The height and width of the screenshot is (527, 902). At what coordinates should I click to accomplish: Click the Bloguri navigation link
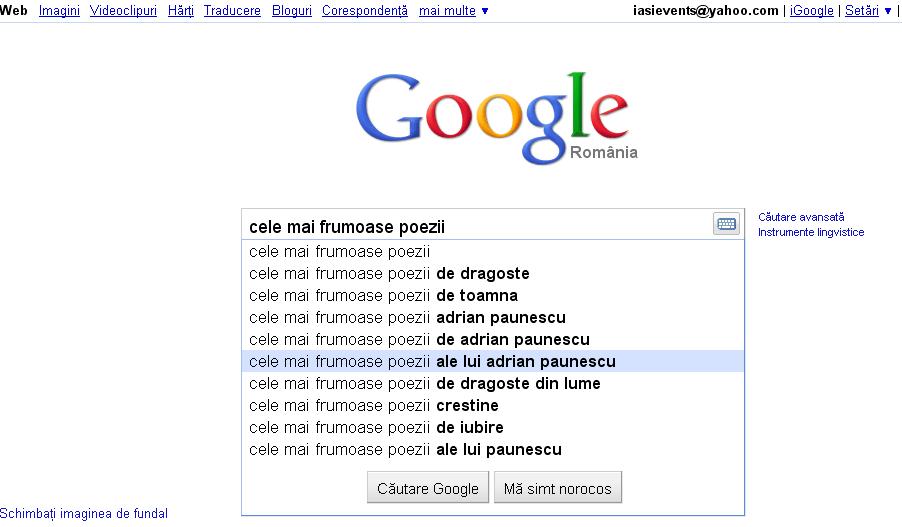[291, 11]
